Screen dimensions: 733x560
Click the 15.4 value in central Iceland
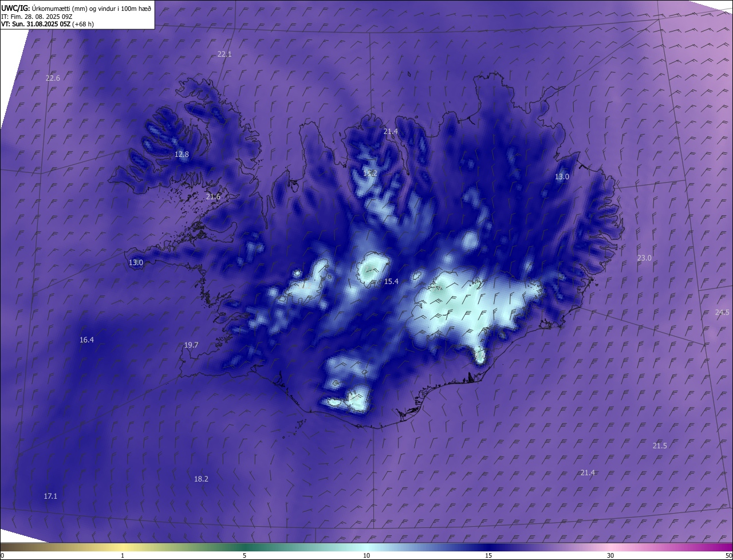(x=391, y=281)
